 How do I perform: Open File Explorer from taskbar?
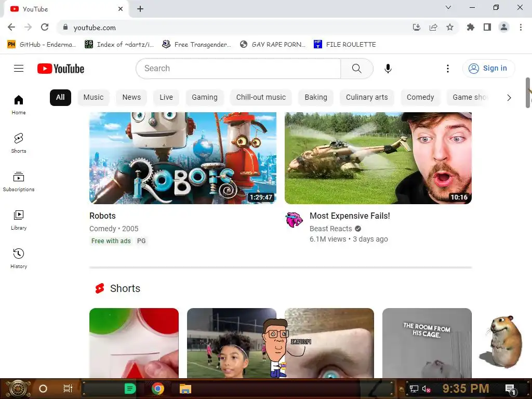[x=185, y=389]
